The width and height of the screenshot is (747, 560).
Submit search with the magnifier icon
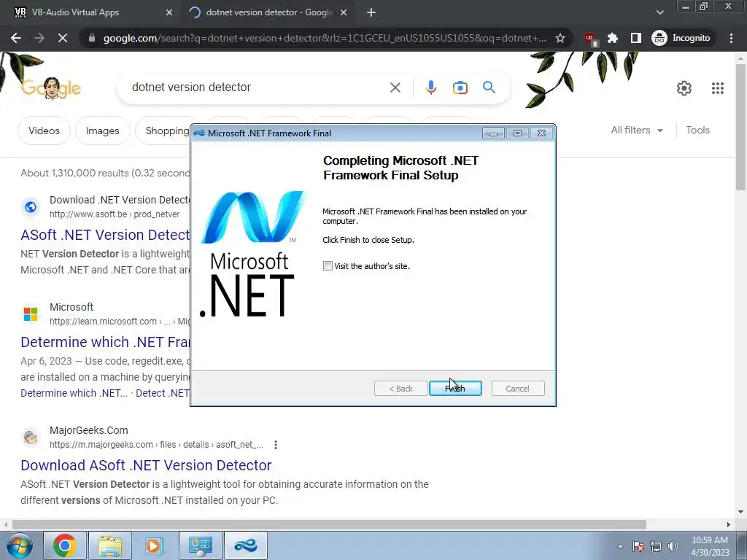pos(489,87)
